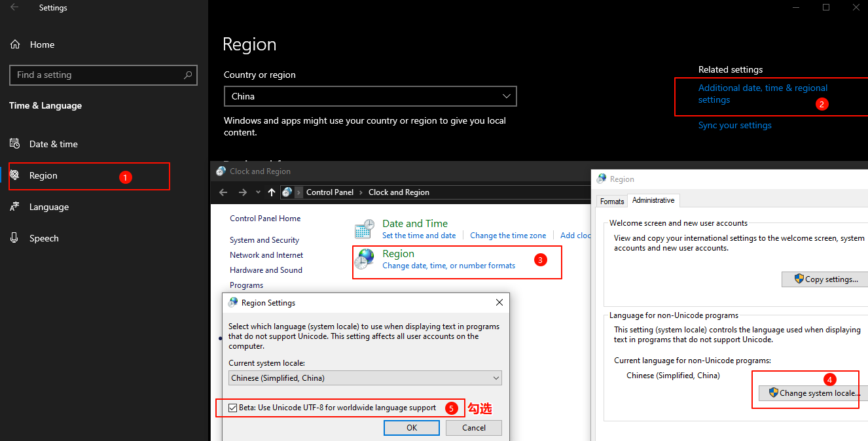Click Clock and Region in address breadcrumb
Viewport: 868px width, 441px height.
399,192
